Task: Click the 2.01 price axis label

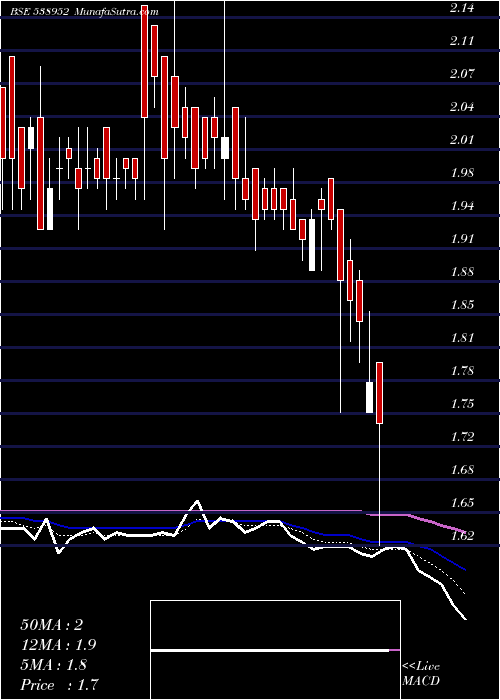Action: [462, 140]
